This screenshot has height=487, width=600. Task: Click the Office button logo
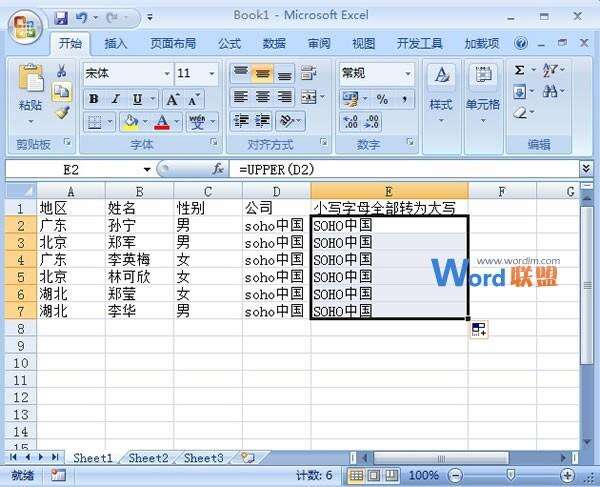pos(25,28)
